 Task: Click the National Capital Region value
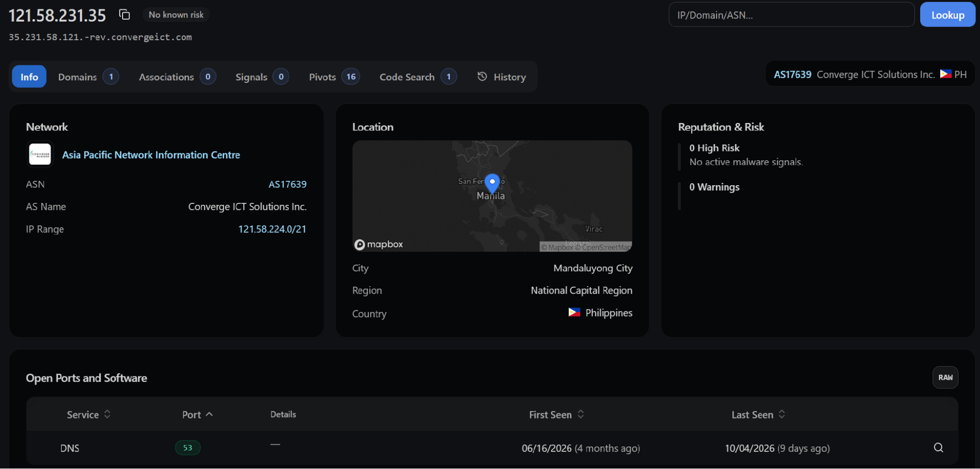tap(581, 290)
